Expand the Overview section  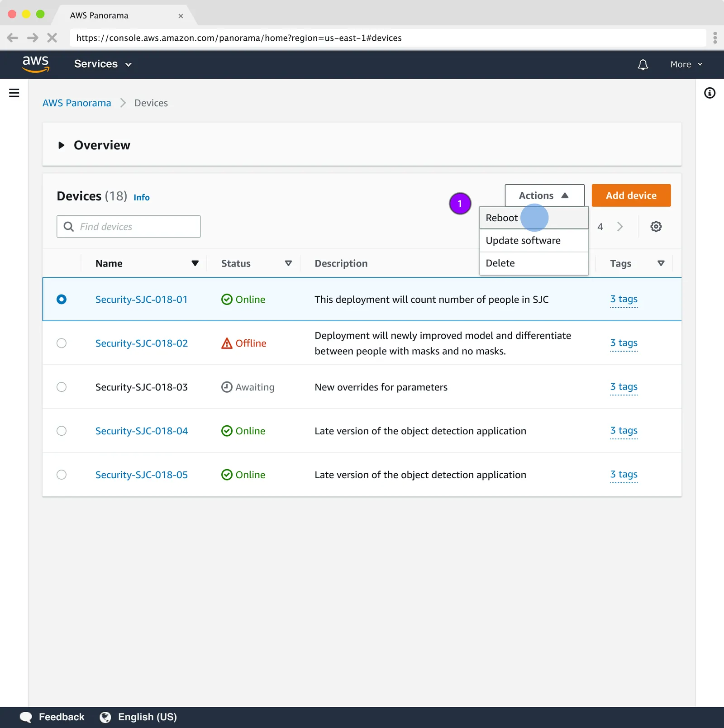62,145
